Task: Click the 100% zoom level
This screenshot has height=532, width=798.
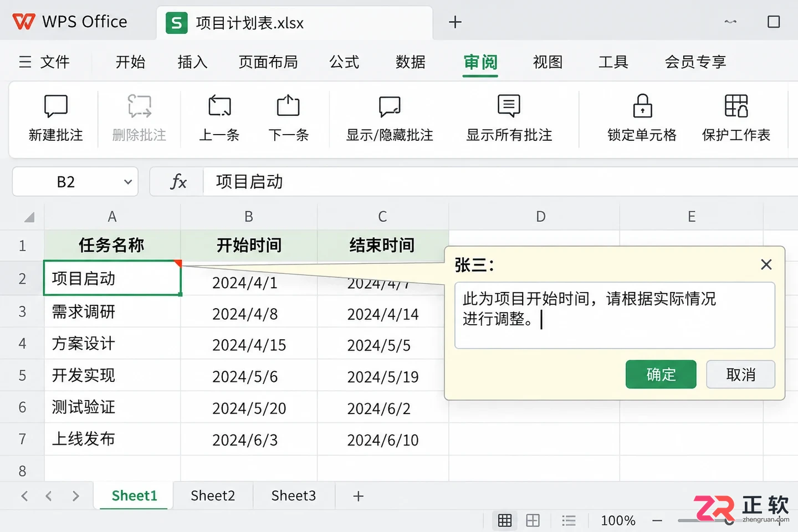Action: (618, 520)
